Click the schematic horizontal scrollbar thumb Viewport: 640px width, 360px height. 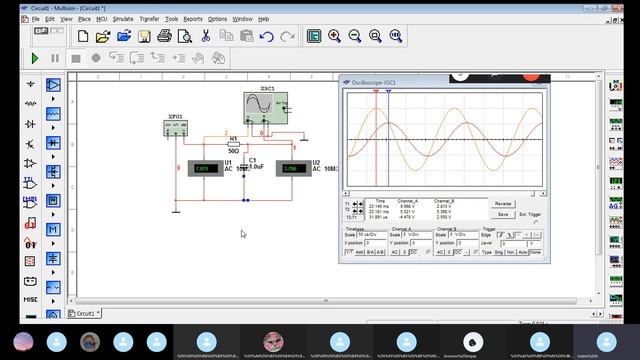click(326, 301)
